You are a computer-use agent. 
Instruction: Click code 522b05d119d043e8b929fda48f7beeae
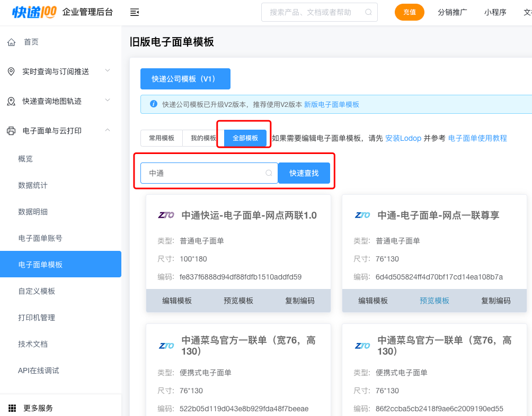[x=244, y=409]
